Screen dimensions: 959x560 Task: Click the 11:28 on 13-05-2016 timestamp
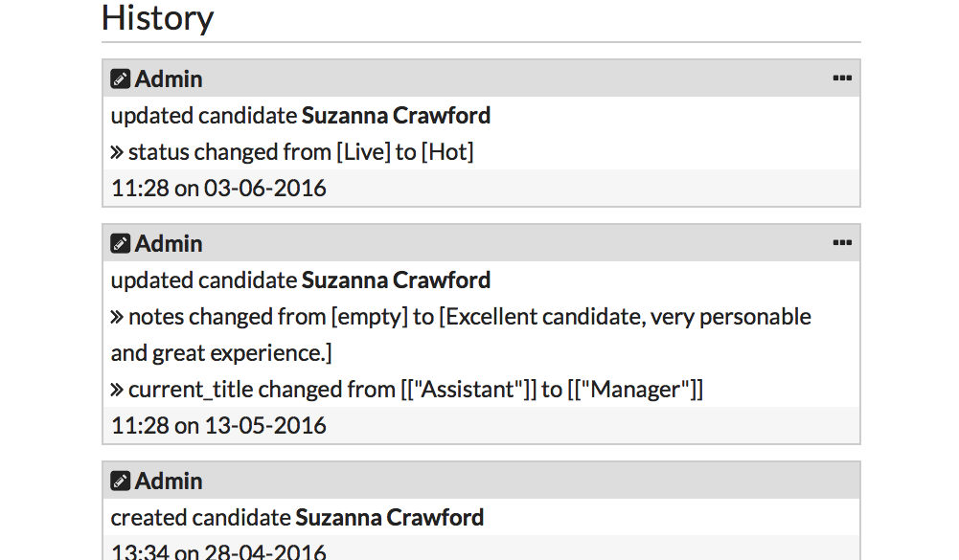click(218, 426)
